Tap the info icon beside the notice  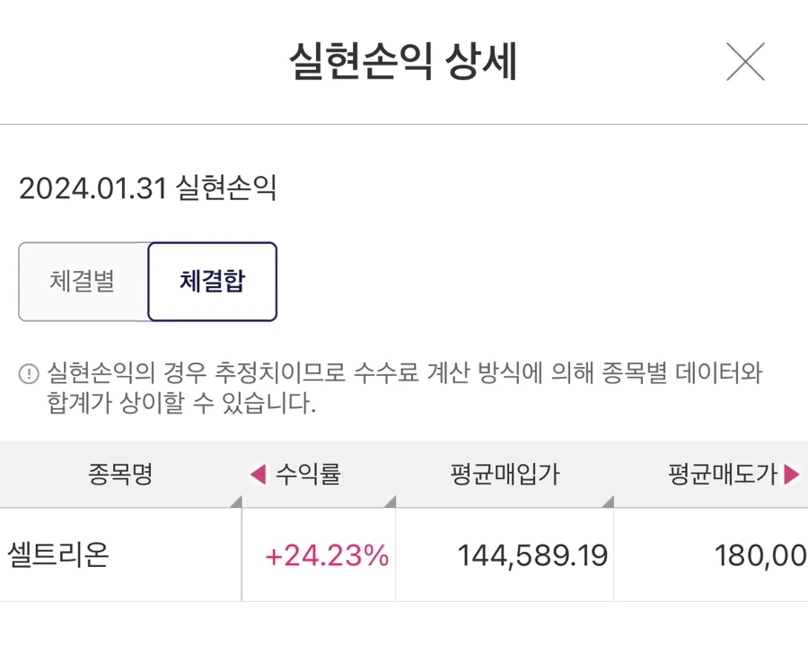click(29, 373)
